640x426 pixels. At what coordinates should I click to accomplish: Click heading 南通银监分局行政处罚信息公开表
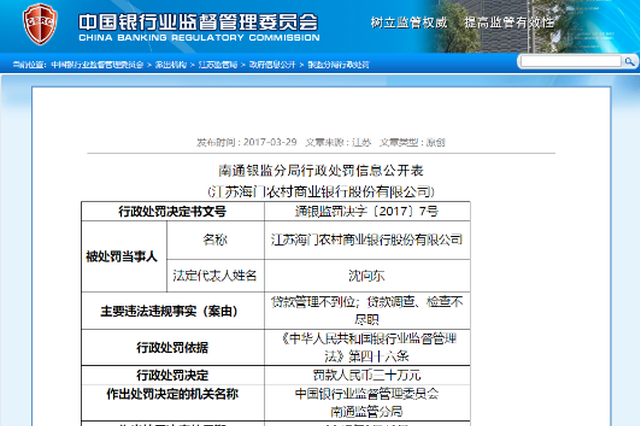(321, 171)
